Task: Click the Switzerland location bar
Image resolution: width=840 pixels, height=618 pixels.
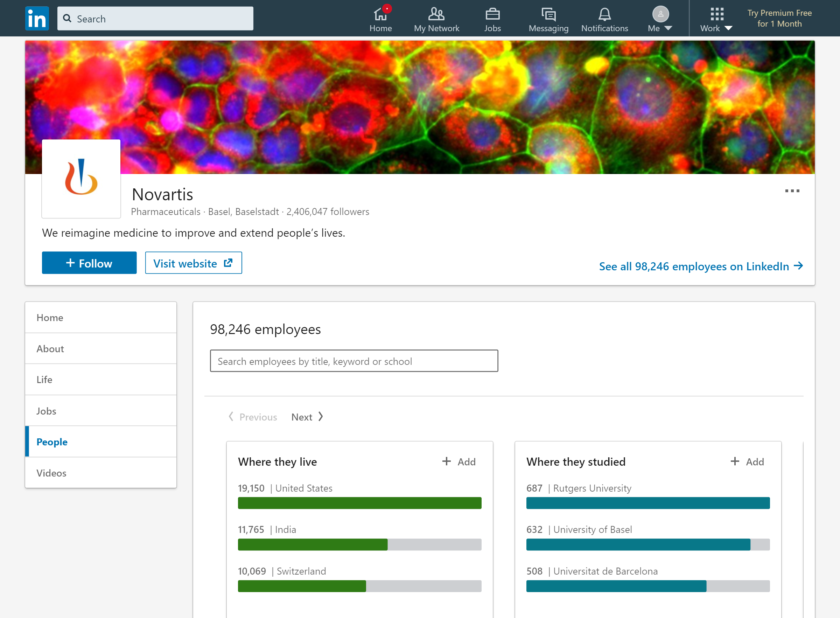Action: (360, 586)
